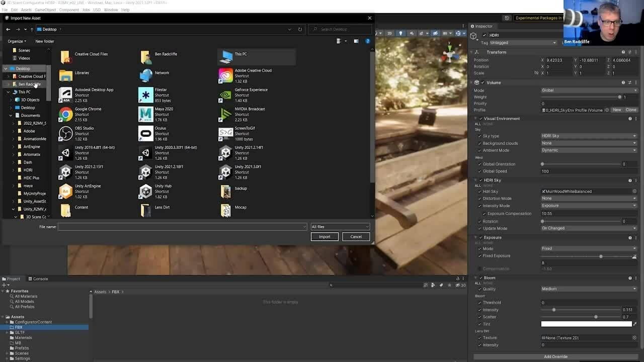Image resolution: width=644 pixels, height=362 pixels.
Task: Go up one folder level
Action: click(x=31, y=29)
